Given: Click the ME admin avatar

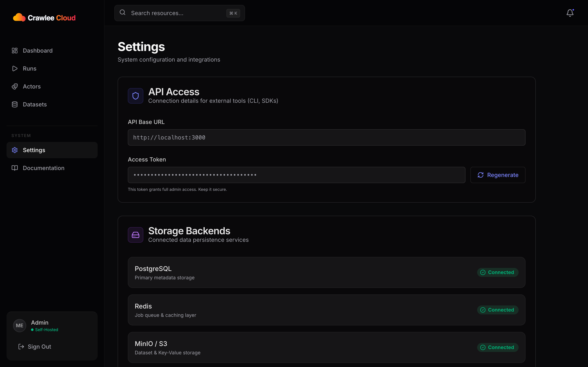Looking at the screenshot, I should tap(19, 325).
